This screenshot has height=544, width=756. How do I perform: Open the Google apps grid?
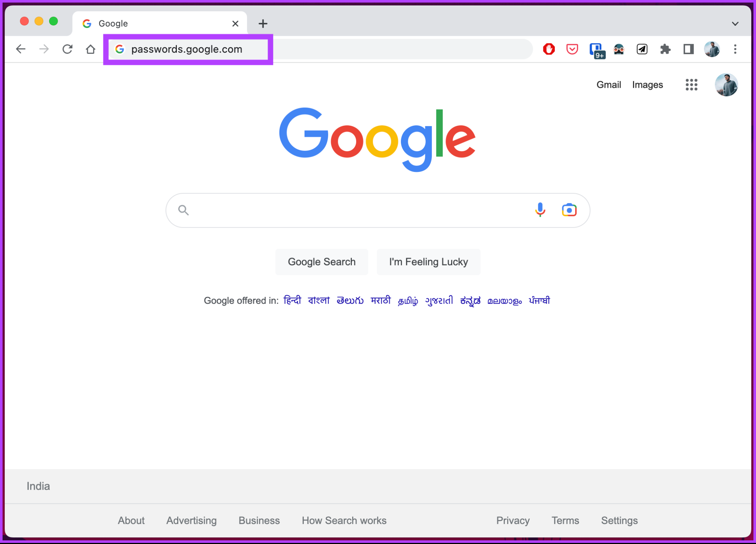click(x=691, y=85)
